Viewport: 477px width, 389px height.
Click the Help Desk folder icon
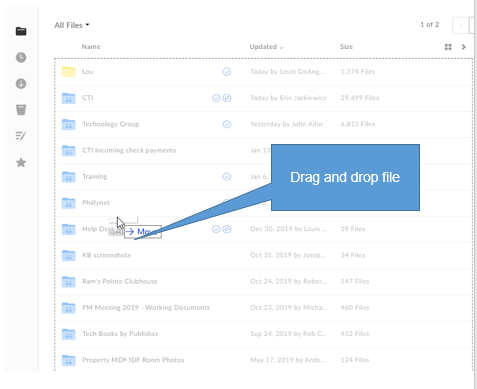[69, 229]
